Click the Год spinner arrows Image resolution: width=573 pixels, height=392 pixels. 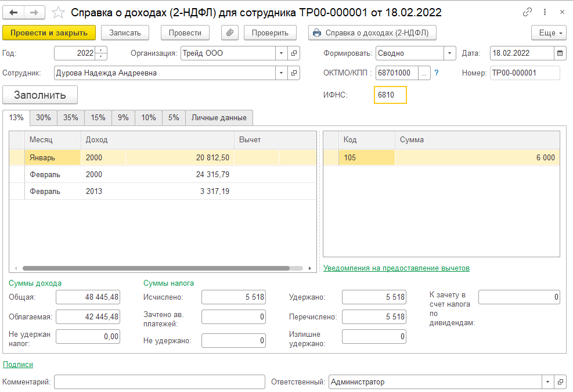click(102, 53)
